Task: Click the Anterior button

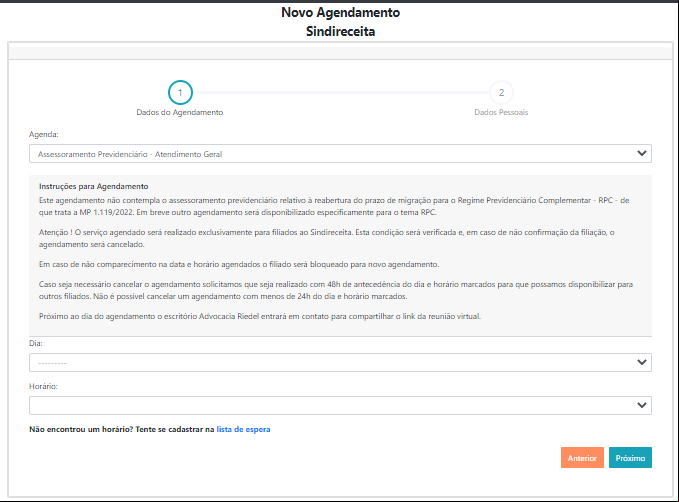Action: (582, 457)
